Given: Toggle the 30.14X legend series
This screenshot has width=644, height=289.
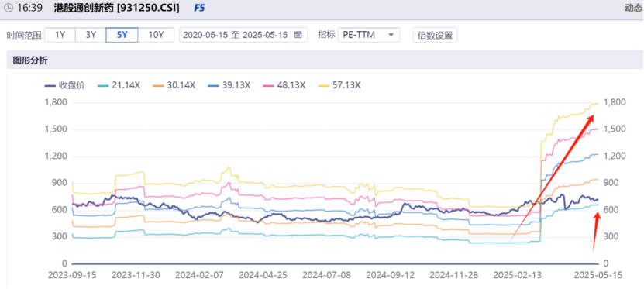Looking at the screenshot, I should pos(174,85).
